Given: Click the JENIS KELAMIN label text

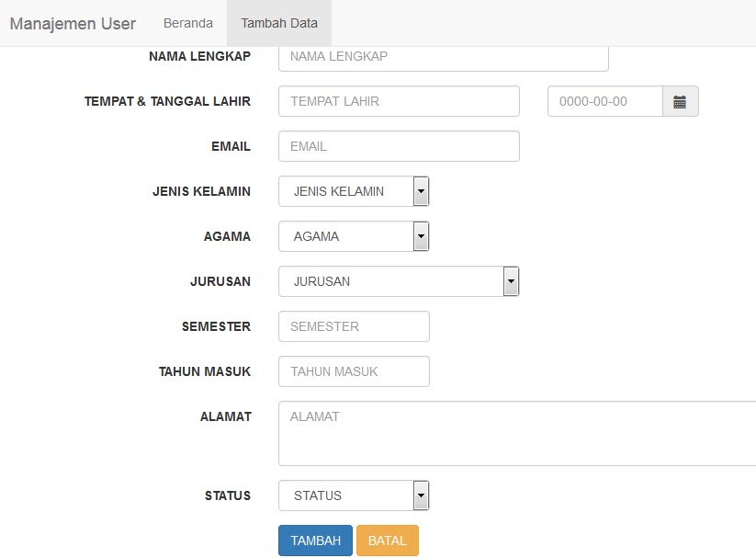Looking at the screenshot, I should 201,191.
